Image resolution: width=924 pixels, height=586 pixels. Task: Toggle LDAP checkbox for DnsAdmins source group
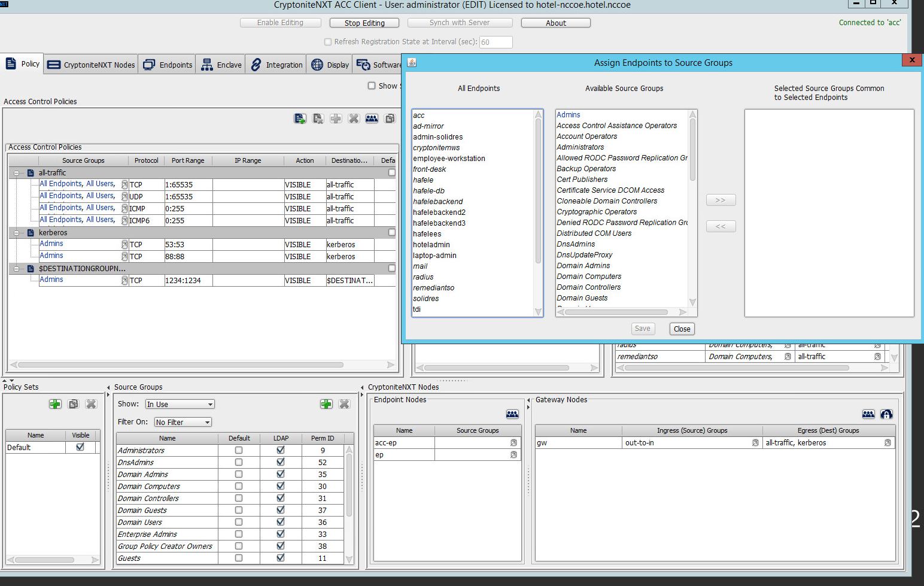281,462
